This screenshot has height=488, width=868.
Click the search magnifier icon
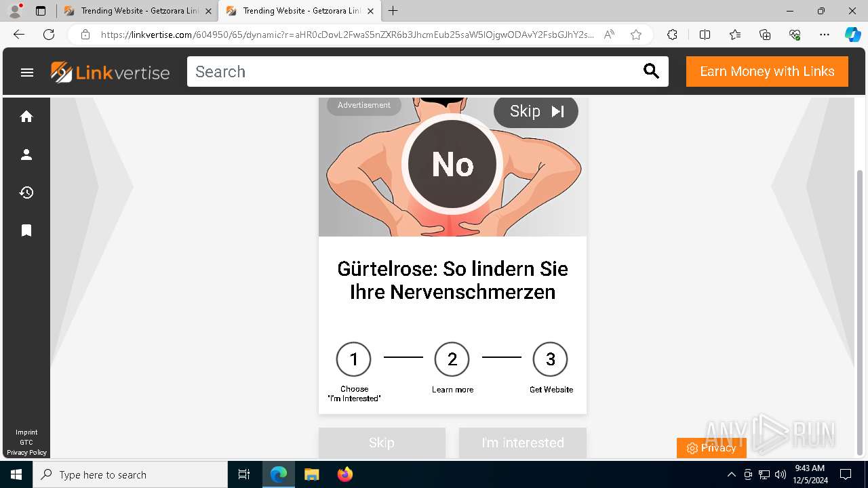[x=651, y=71]
